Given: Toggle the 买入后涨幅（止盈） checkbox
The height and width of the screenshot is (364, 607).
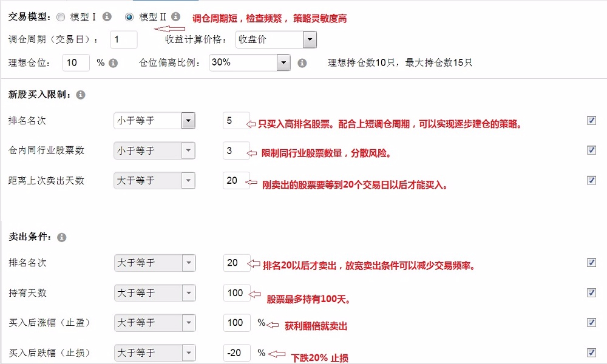Looking at the screenshot, I should coord(592,322).
